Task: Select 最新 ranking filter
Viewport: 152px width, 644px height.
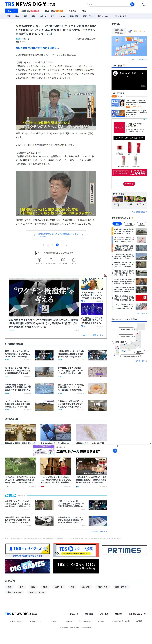Action: 117,224
